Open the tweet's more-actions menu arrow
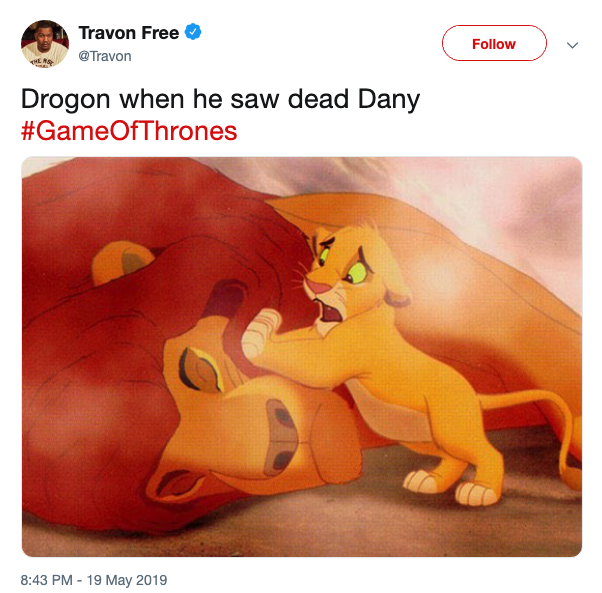Image resolution: width=602 pixels, height=593 pixels. click(572, 45)
